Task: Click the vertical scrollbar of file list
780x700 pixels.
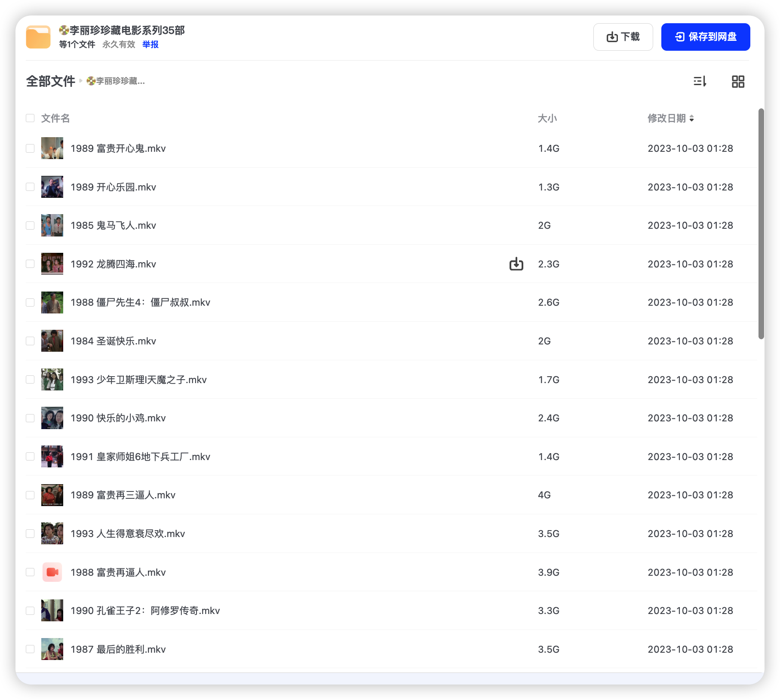Action: click(761, 224)
